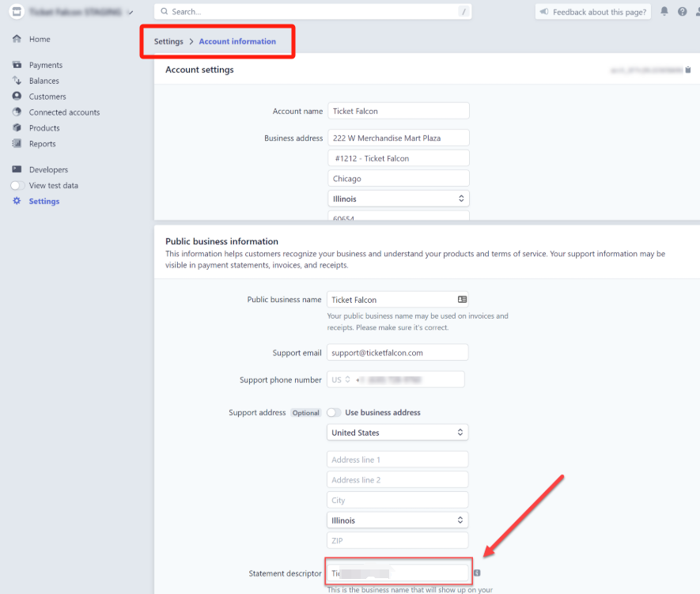700x594 pixels.
Task: Click the Balances arrows icon
Action: click(x=17, y=81)
